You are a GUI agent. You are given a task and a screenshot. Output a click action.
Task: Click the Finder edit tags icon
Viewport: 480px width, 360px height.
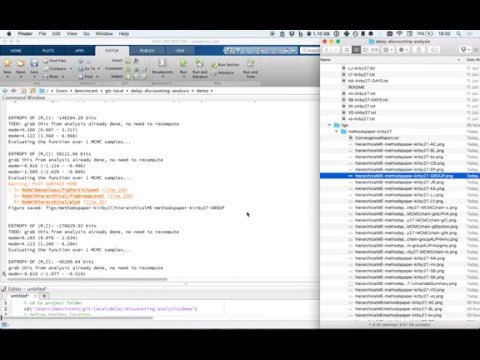point(434,50)
